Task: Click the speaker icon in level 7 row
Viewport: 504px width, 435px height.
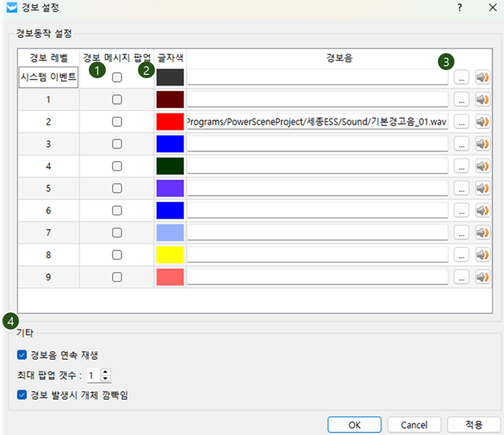Action: tap(483, 232)
